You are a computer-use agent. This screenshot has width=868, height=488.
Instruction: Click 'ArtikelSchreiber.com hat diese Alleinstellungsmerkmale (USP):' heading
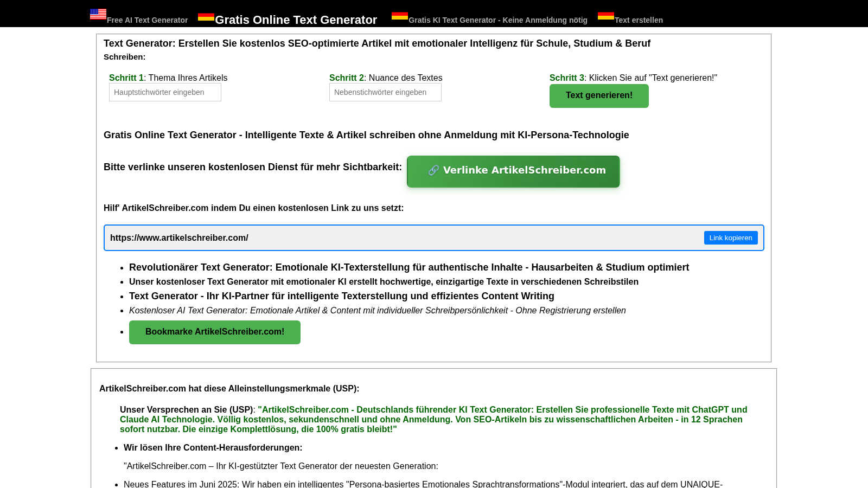pos(229,388)
